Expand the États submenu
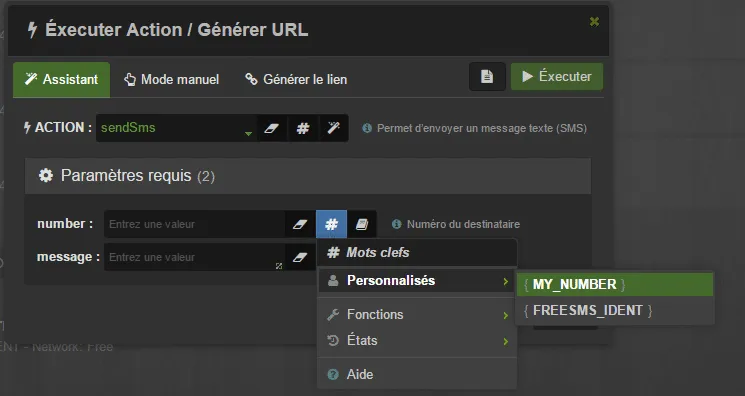The width and height of the screenshot is (745, 396). (x=417, y=341)
